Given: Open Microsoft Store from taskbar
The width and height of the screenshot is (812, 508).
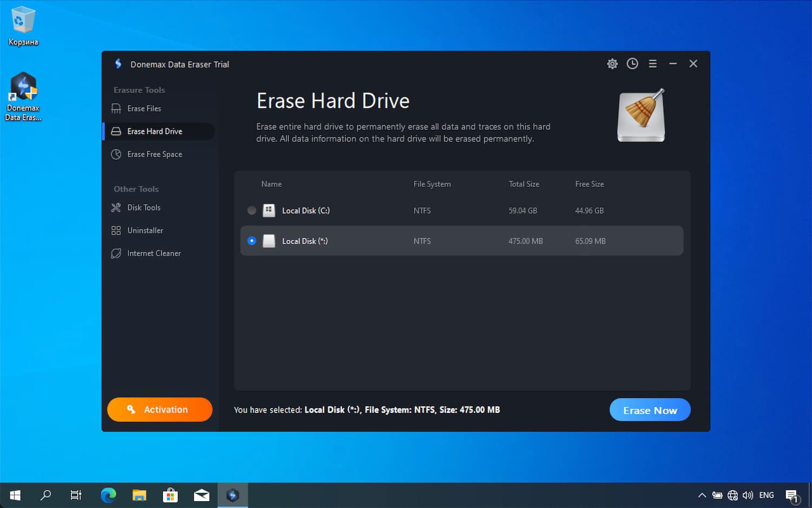Looking at the screenshot, I should pyautogui.click(x=171, y=495).
